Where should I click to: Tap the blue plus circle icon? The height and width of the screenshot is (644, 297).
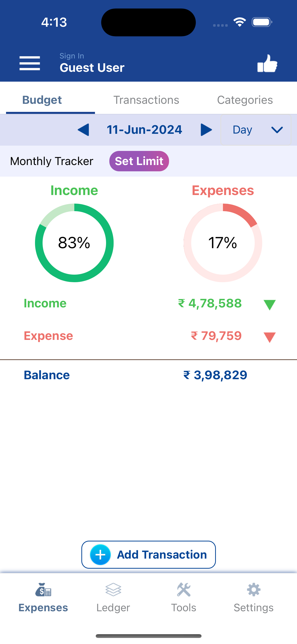click(100, 555)
